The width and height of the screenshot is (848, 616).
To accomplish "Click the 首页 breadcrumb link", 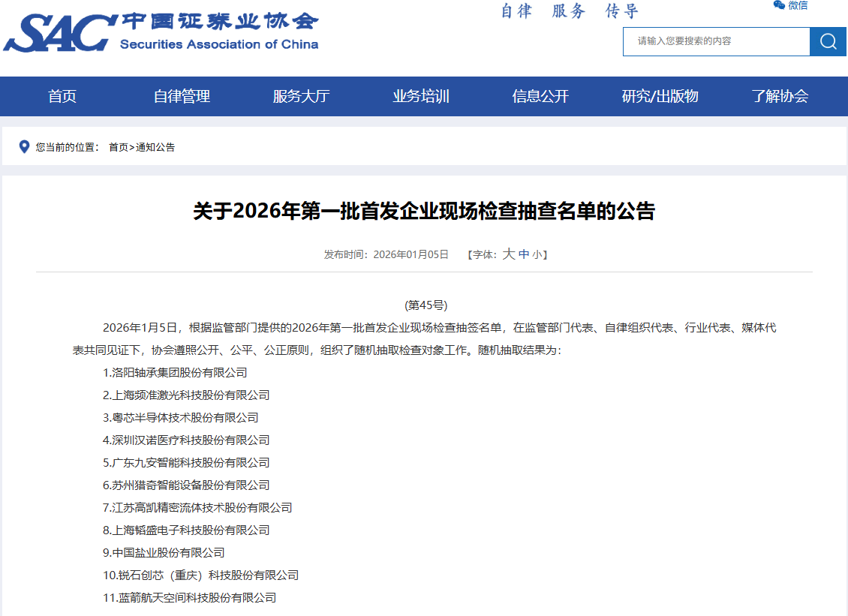I will [x=119, y=148].
